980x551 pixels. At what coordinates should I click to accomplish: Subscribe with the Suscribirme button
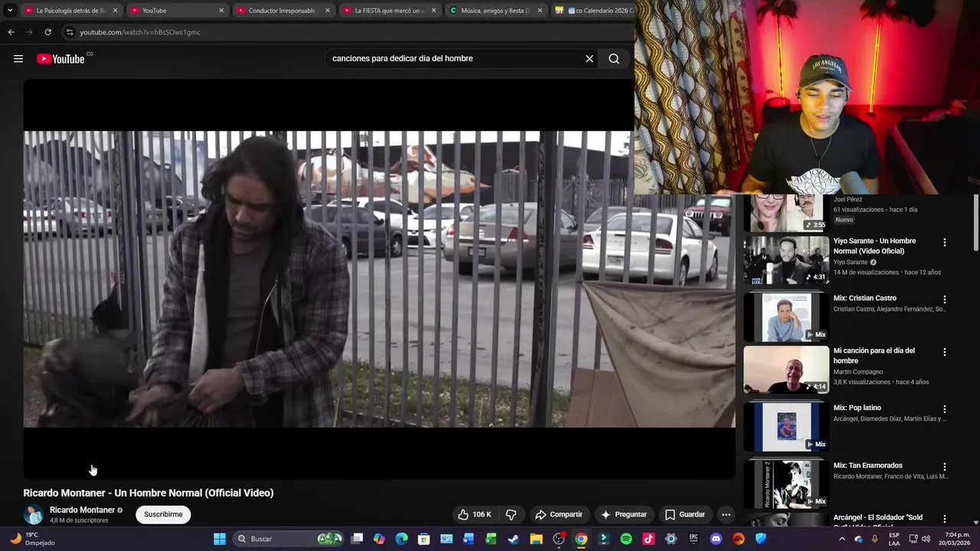pyautogui.click(x=163, y=514)
